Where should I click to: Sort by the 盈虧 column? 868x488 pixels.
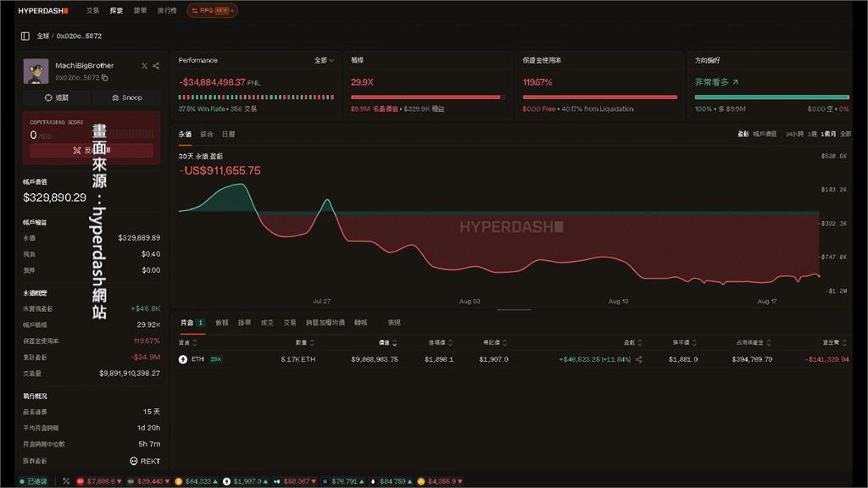pyautogui.click(x=632, y=343)
